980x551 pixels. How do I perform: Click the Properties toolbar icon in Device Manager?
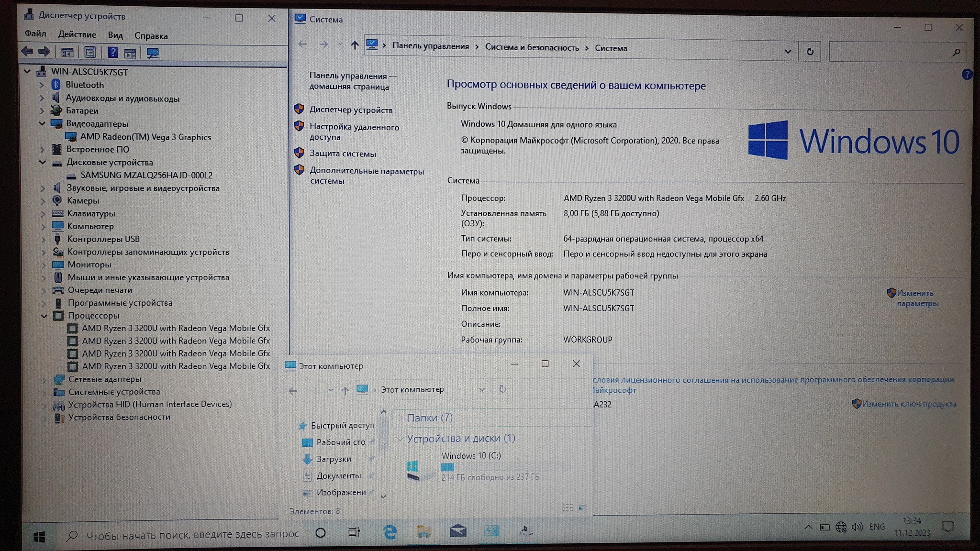tap(90, 53)
